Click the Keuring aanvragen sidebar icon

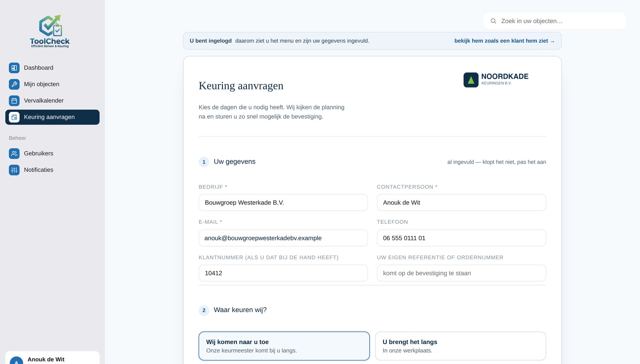(x=14, y=117)
